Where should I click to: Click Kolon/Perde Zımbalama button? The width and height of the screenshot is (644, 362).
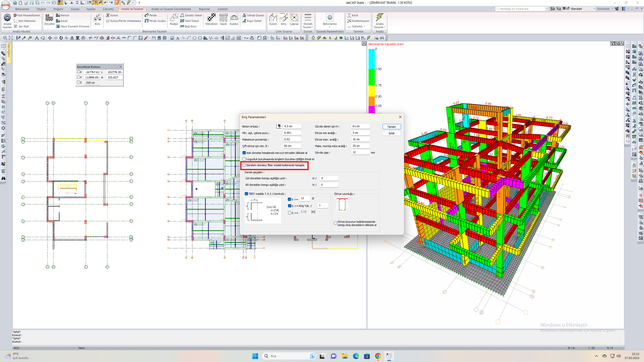(x=123, y=21)
